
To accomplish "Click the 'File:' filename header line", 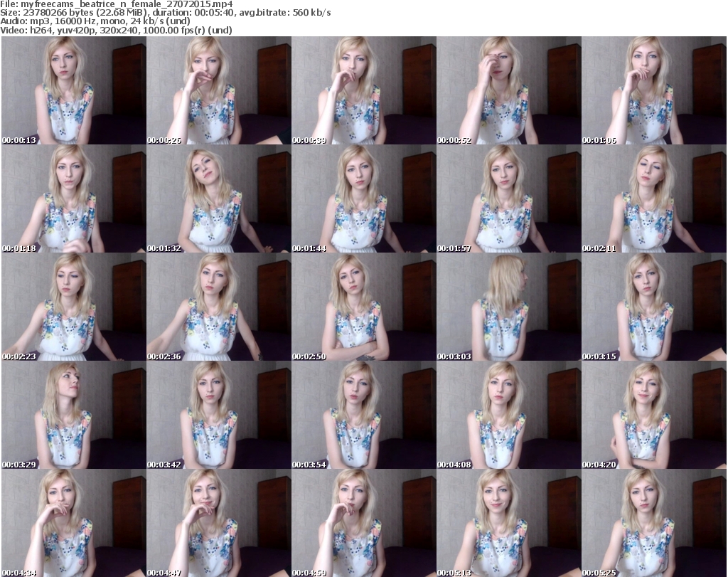I will pos(117,4).
